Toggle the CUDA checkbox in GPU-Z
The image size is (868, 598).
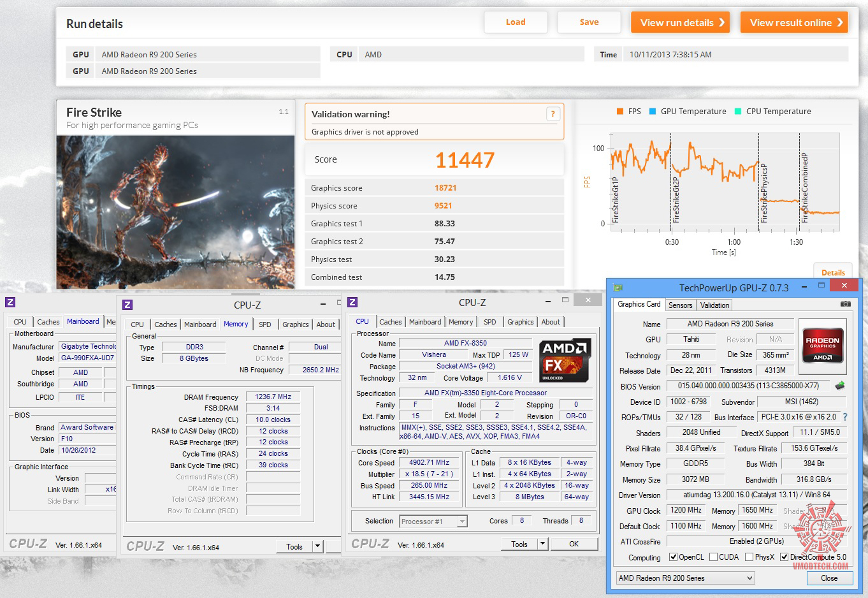(713, 557)
